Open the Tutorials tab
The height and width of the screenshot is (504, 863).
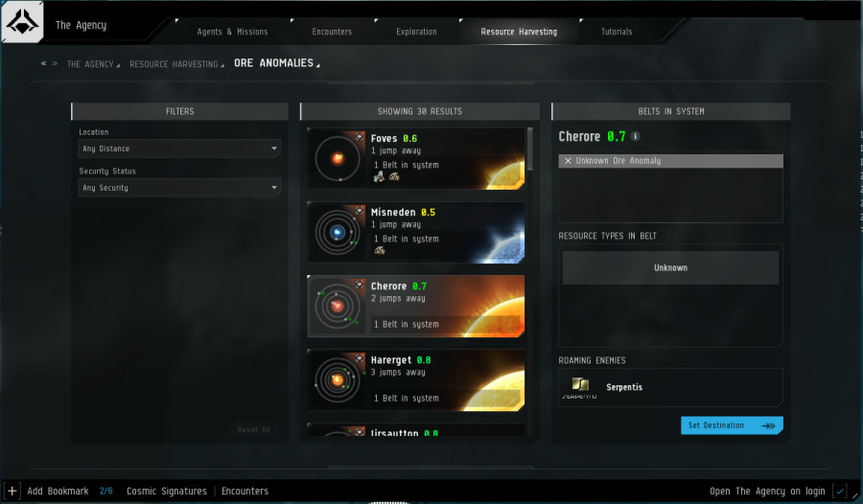(617, 32)
